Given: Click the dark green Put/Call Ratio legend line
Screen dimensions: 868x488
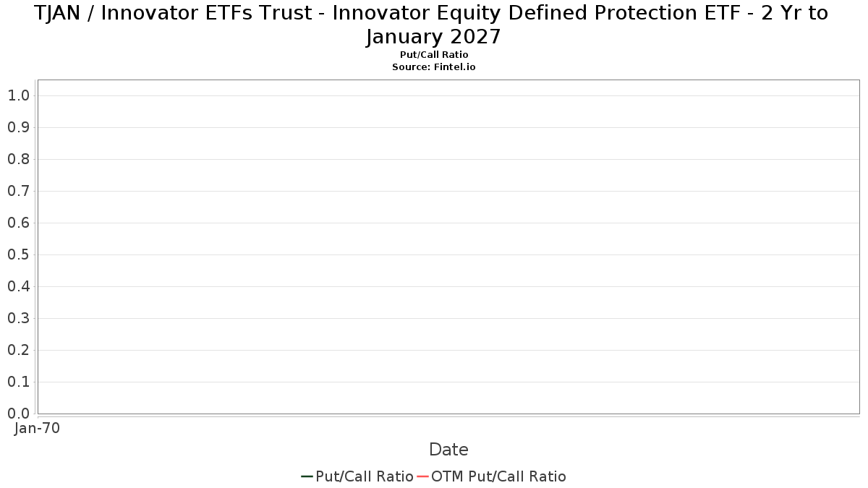Looking at the screenshot, I should pos(307,476).
